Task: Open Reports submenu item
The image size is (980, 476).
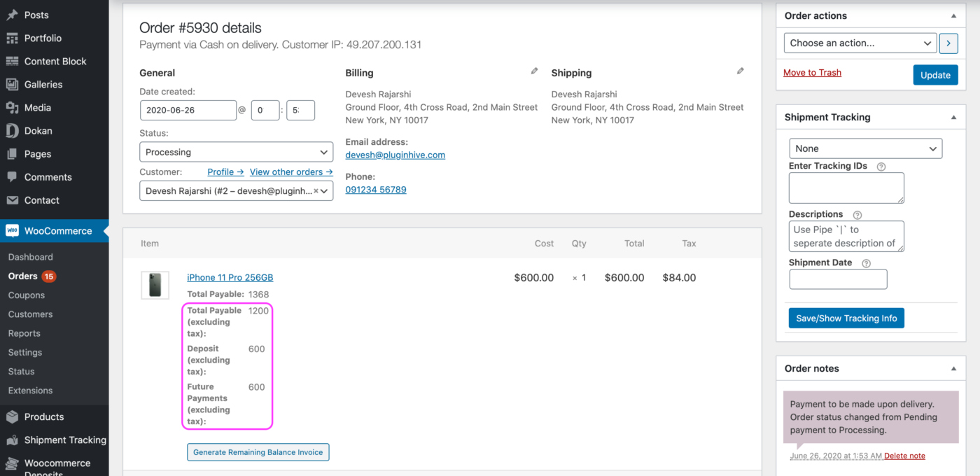Action: pyautogui.click(x=24, y=333)
